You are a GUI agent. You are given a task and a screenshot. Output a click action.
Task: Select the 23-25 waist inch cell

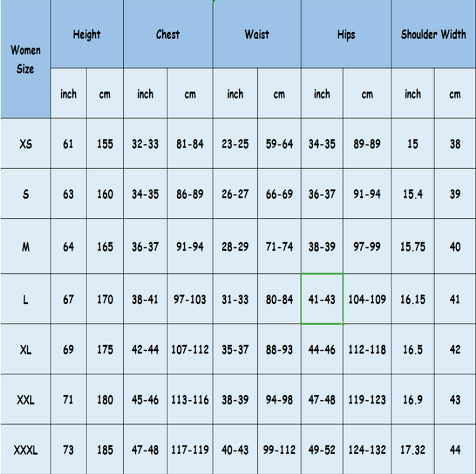point(235,144)
